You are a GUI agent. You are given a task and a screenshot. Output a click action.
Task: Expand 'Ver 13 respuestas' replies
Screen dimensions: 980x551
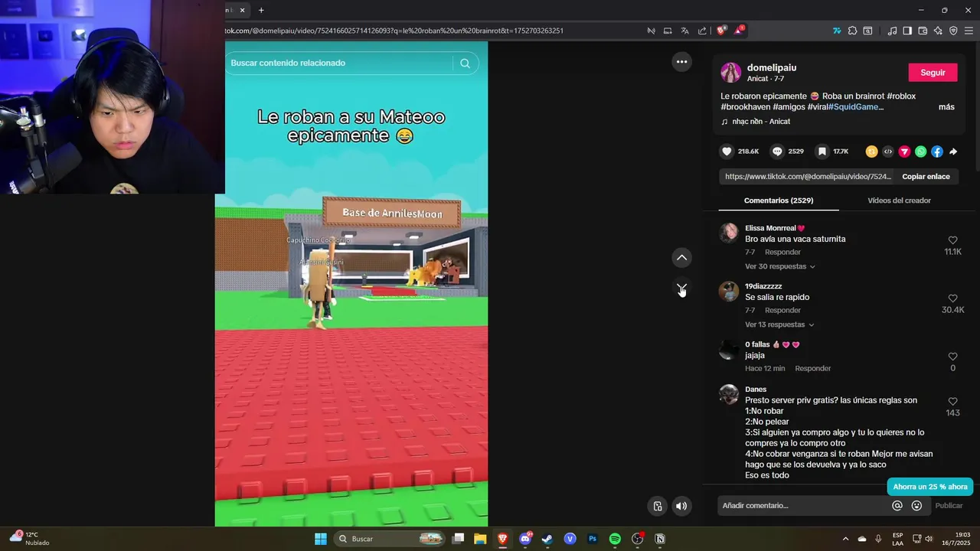(780, 324)
